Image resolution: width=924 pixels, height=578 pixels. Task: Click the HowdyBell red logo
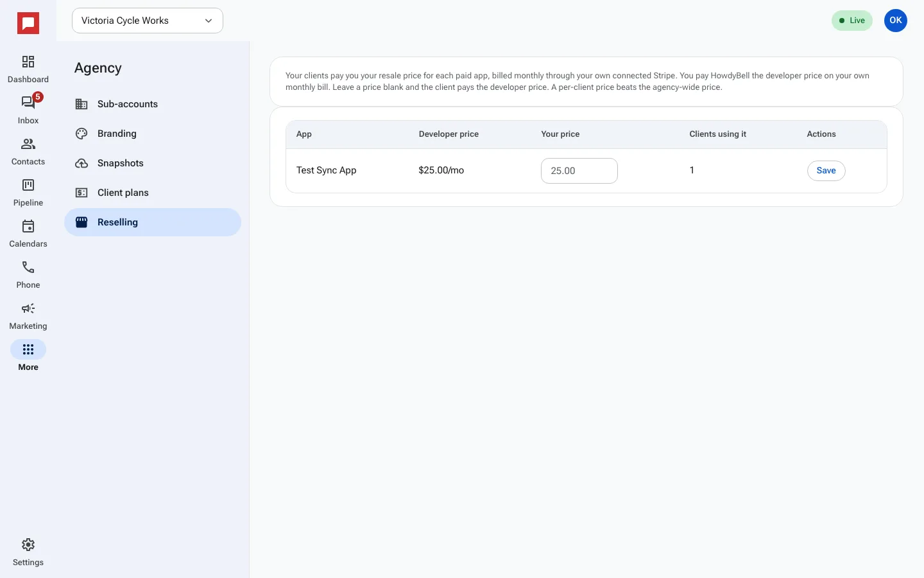click(28, 23)
